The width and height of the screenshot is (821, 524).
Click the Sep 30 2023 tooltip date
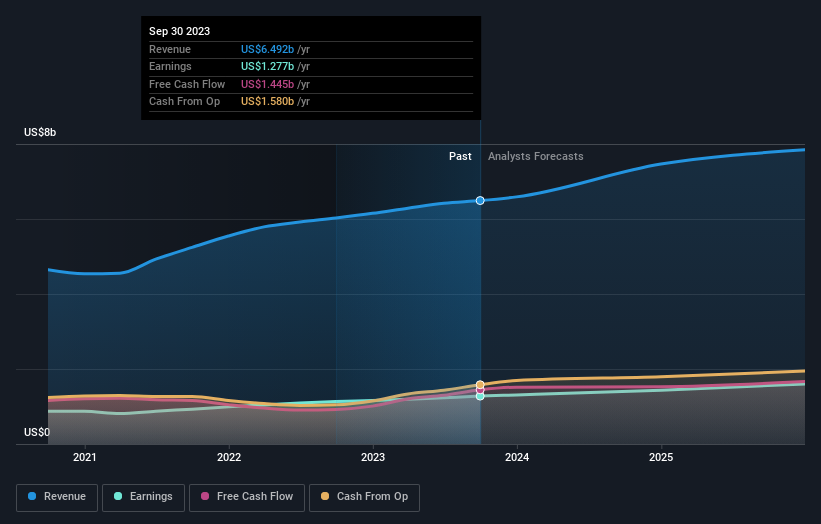tap(180, 31)
